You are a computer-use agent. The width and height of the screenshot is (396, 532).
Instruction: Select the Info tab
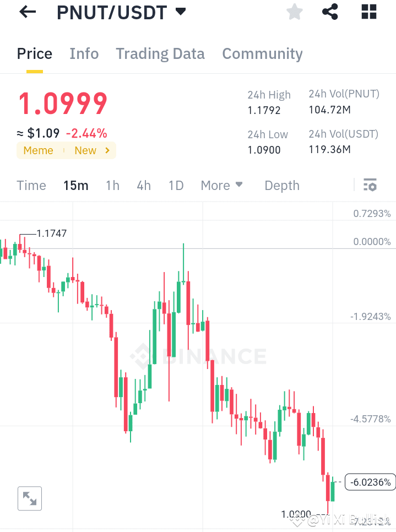click(84, 54)
